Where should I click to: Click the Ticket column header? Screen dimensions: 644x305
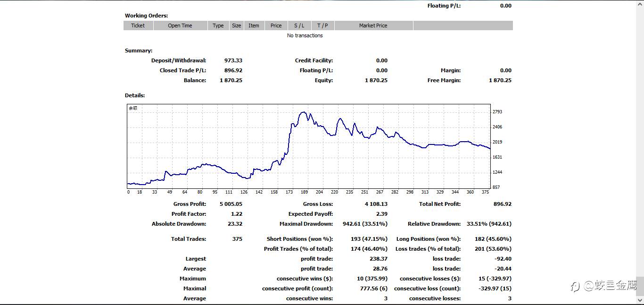coord(138,25)
